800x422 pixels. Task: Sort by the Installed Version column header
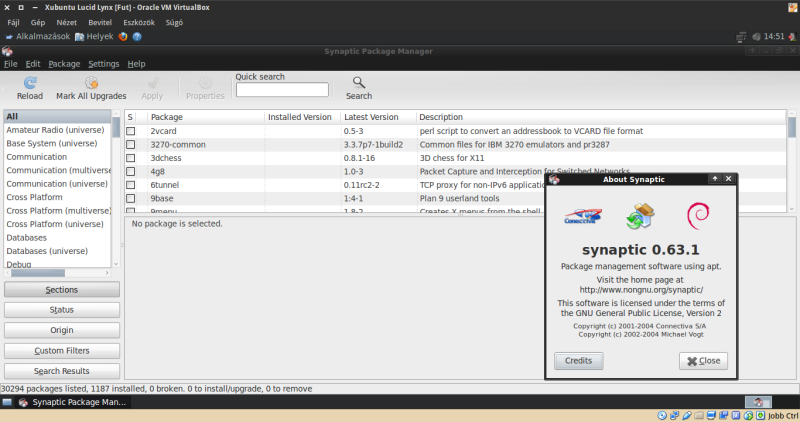tap(303, 117)
